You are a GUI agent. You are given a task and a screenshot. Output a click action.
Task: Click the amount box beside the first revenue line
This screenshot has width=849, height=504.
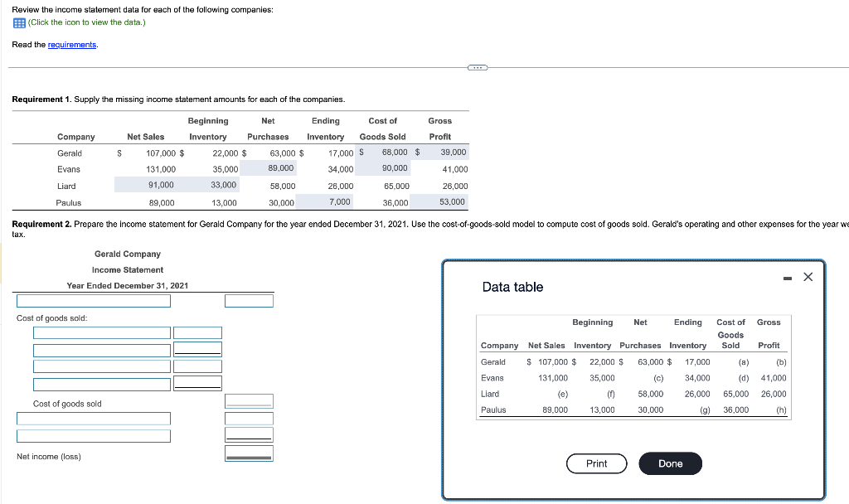(x=249, y=300)
